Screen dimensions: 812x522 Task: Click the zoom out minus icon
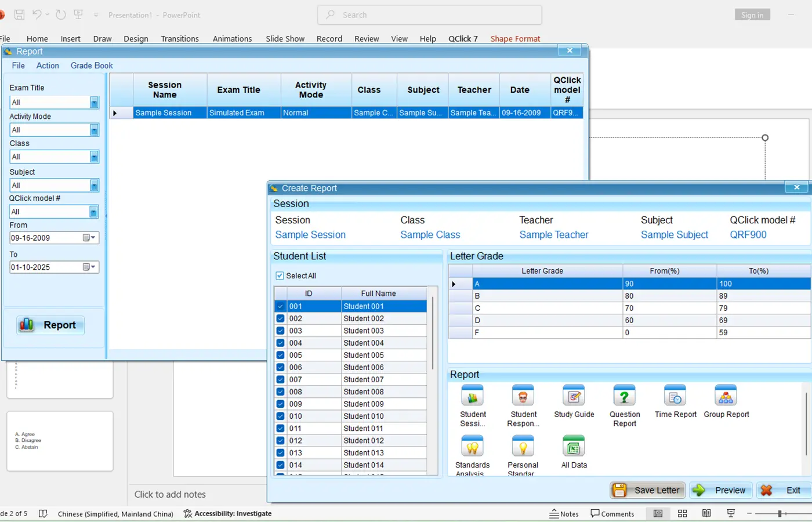[x=749, y=513]
